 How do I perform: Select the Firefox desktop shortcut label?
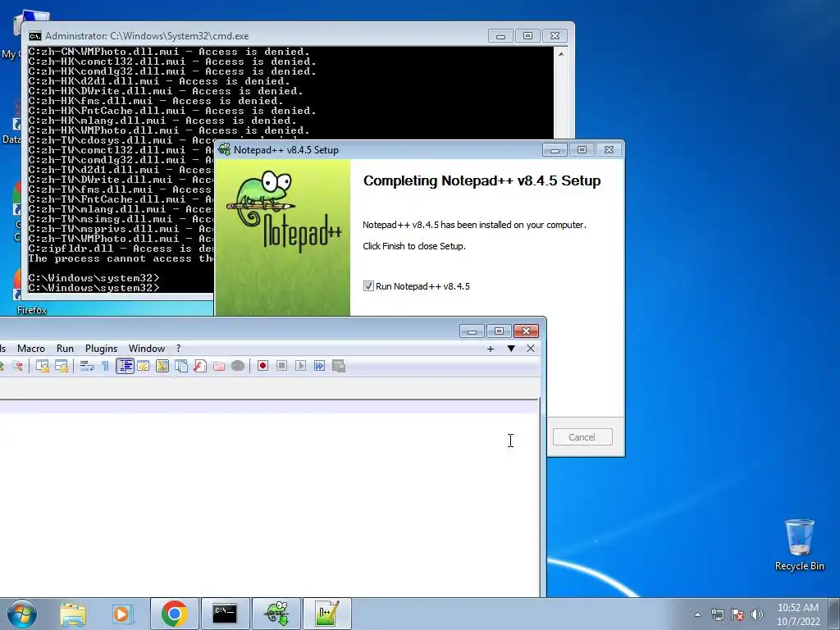coord(32,310)
